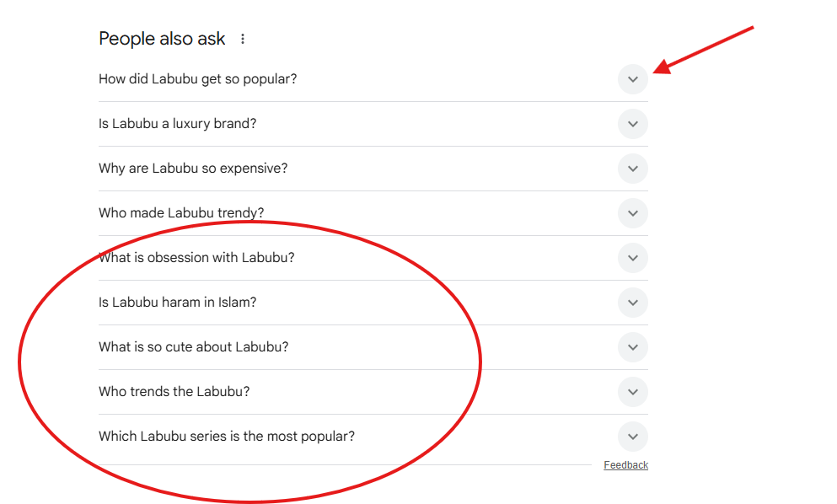Open question "Is Labubu a luxury brand?"
This screenshot has height=504, width=837.
coord(178,124)
